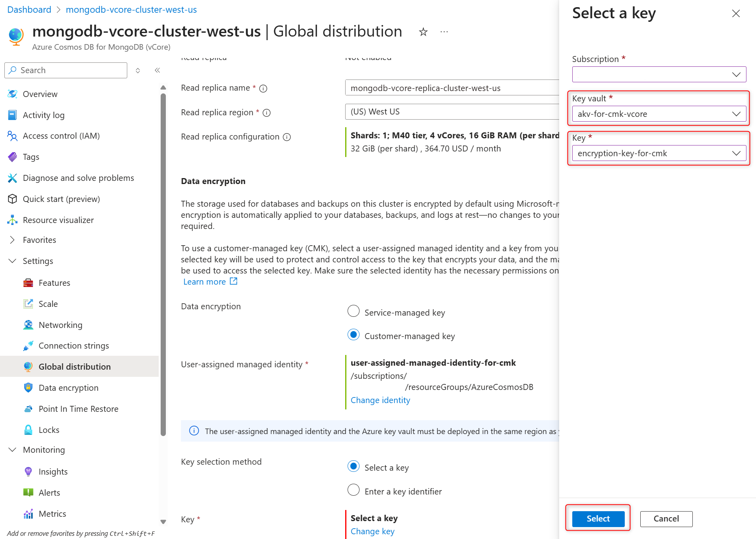The image size is (756, 539).
Task: Click the Diagnose and solve problems icon
Action: tap(12, 178)
